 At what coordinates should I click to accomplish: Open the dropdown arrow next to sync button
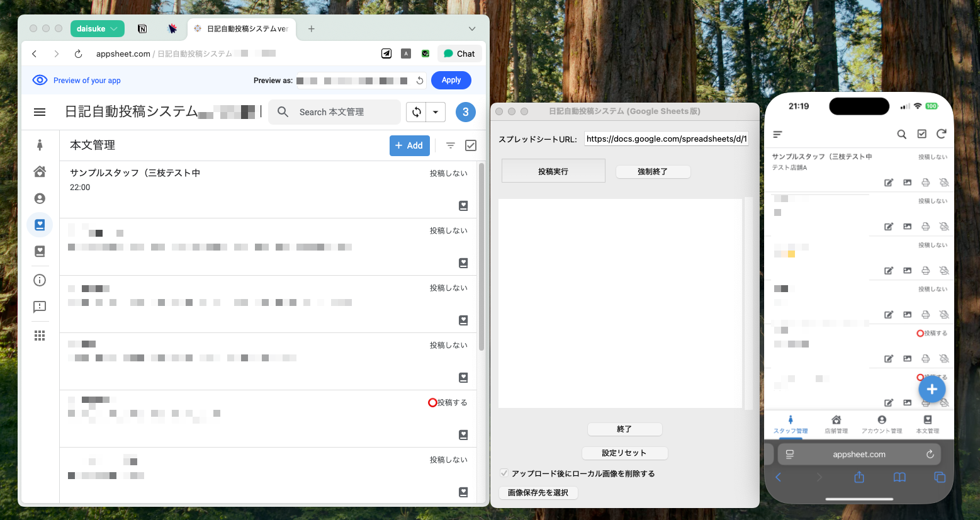[436, 112]
